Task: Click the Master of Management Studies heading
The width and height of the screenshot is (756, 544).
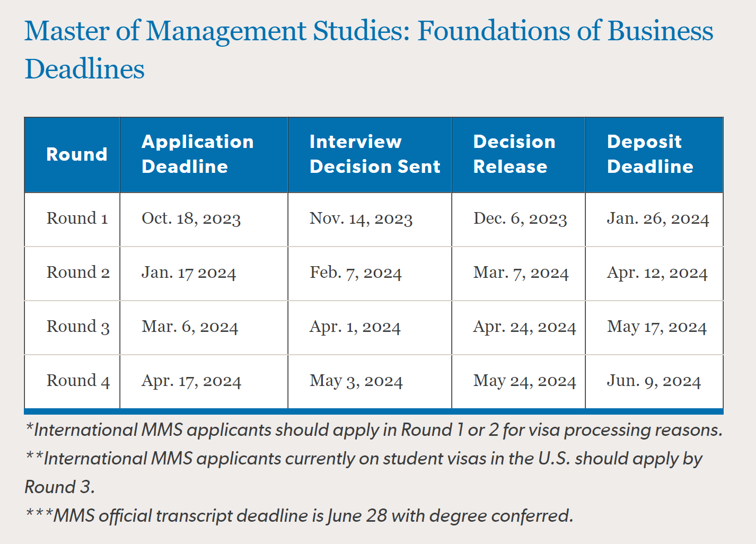Action: point(368,49)
